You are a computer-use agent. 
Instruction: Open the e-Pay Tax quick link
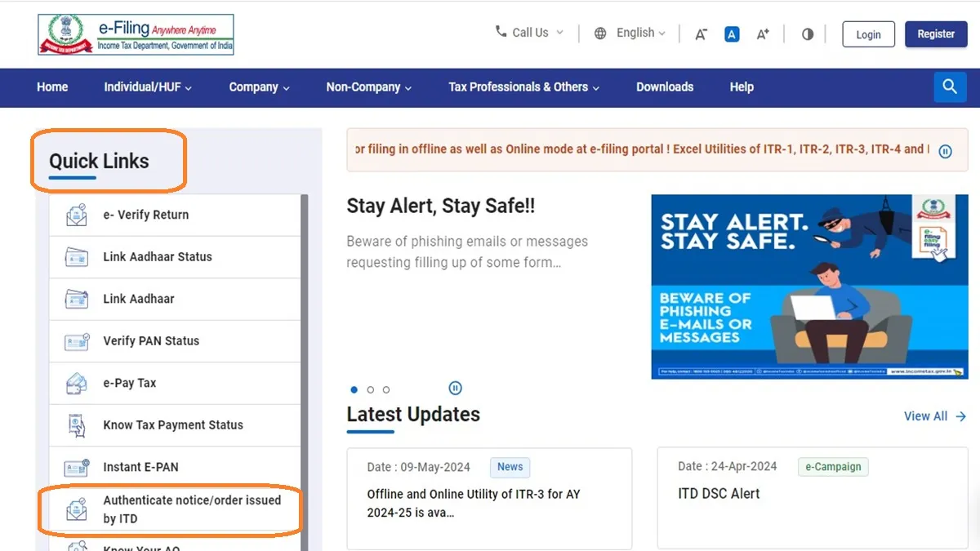(175, 384)
